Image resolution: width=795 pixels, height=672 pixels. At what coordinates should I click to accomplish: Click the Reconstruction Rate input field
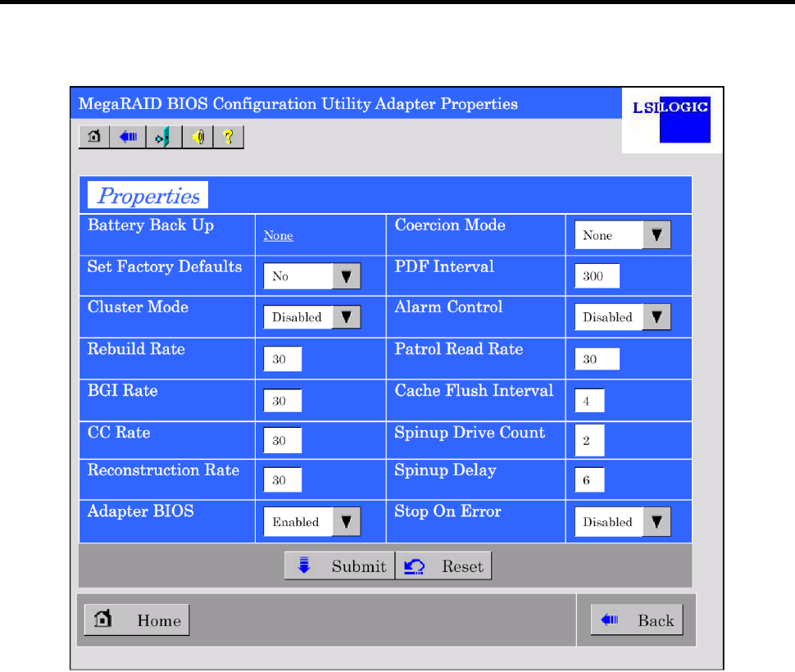pos(283,479)
